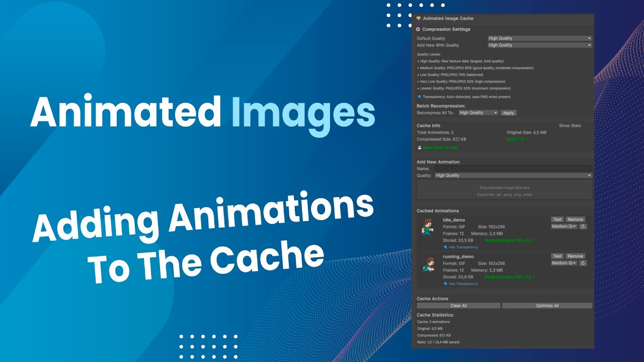The image size is (644, 362).
Task: Click Remove for running_demo
Action: 575,256
